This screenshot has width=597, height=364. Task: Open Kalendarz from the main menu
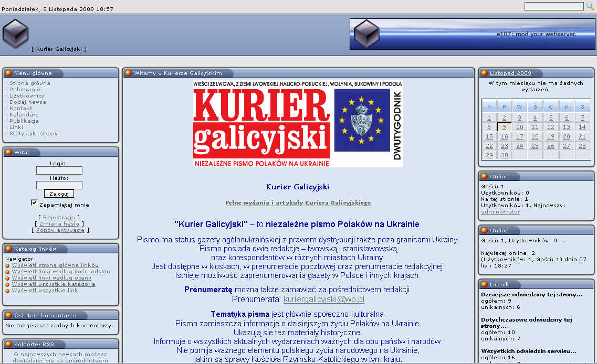click(24, 114)
